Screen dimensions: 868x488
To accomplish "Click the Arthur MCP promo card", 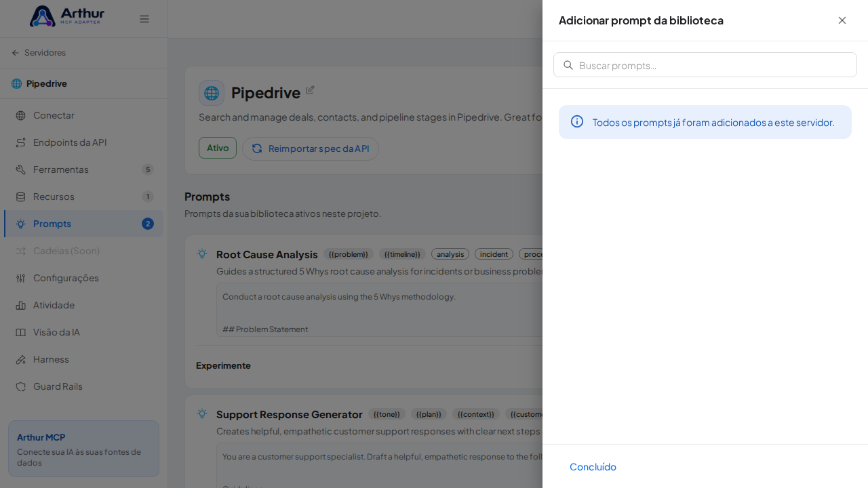I will tap(83, 449).
